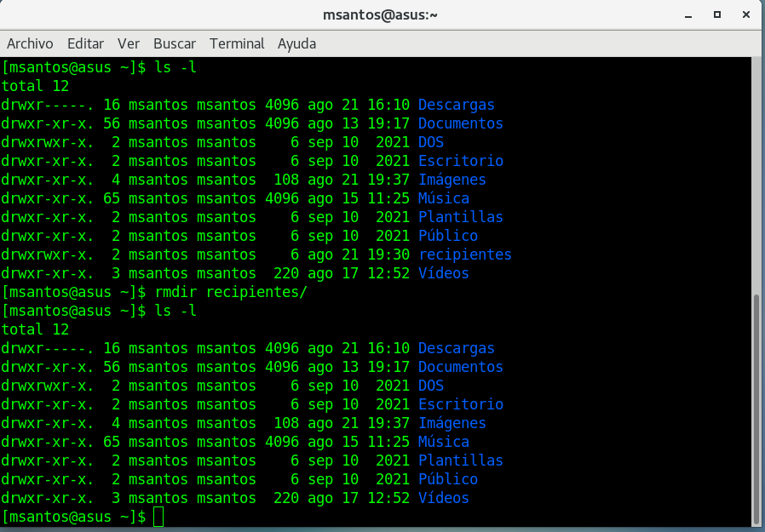Click Vídeos in the second directory listing
Viewport: 765px width, 532px height.
[x=443, y=498]
